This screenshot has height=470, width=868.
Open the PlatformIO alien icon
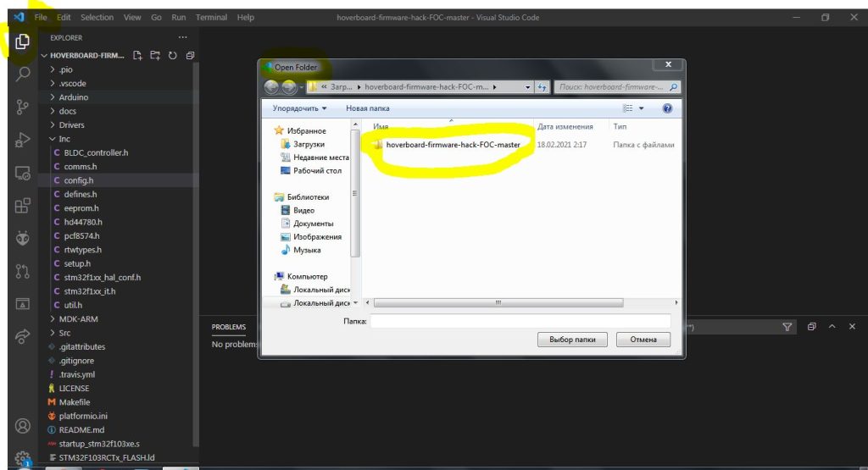pyautogui.click(x=22, y=239)
